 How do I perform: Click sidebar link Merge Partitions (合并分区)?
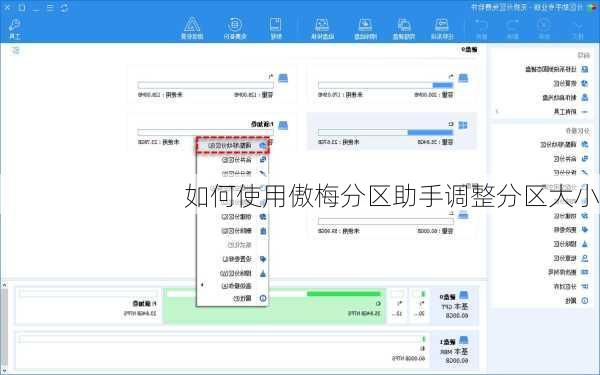coord(565,158)
